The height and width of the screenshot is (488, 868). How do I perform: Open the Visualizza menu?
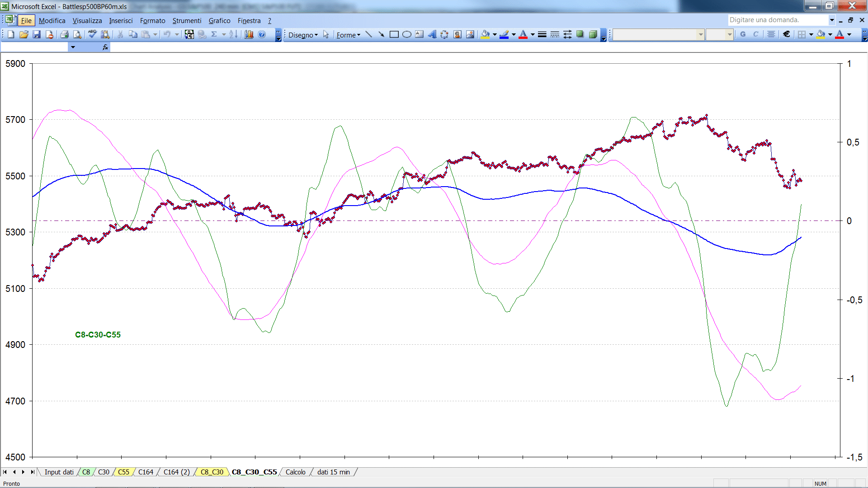(87, 20)
